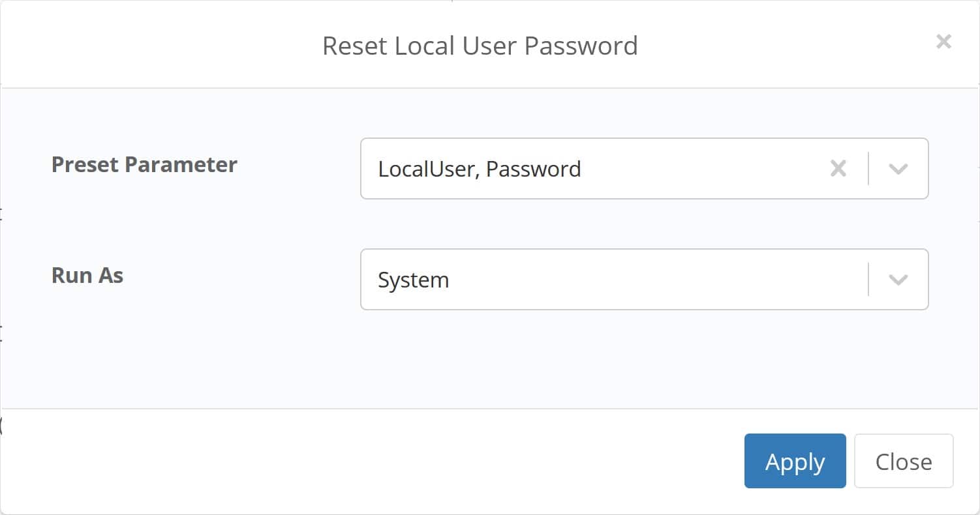Click Apply to run the password reset

795,461
